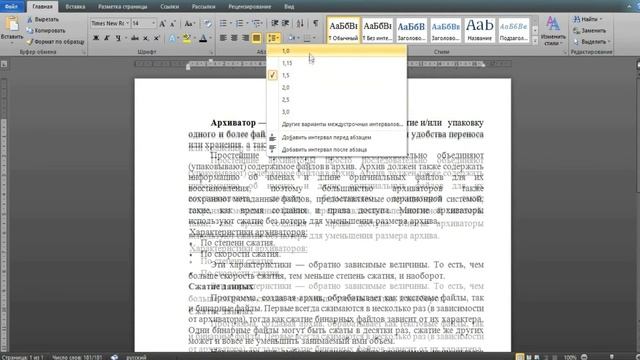This screenshot has height=360, width=640.
Task: Click the text effects glowing A button
Action: tap(172, 38)
